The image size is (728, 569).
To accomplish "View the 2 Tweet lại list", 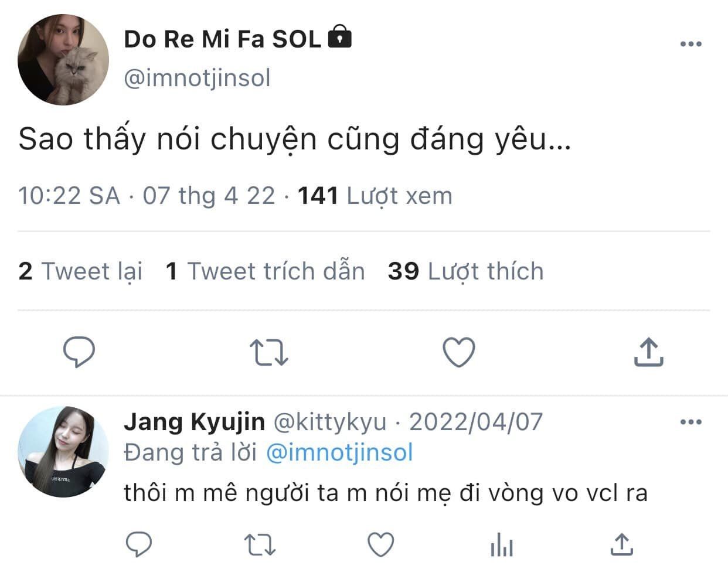I will tap(80, 271).
